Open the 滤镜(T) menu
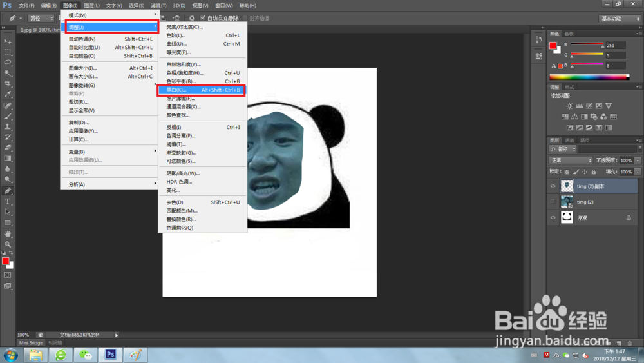This screenshot has width=644, height=363. coord(158,5)
